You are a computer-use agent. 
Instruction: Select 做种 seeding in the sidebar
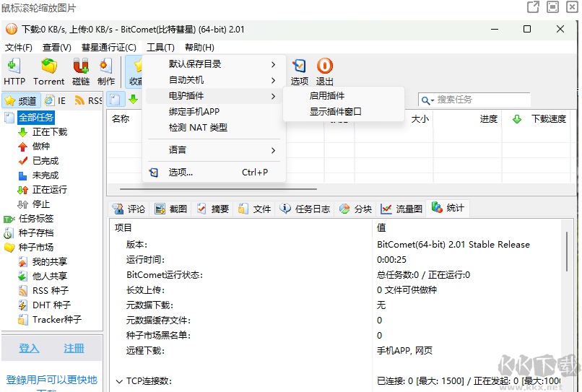click(x=40, y=147)
